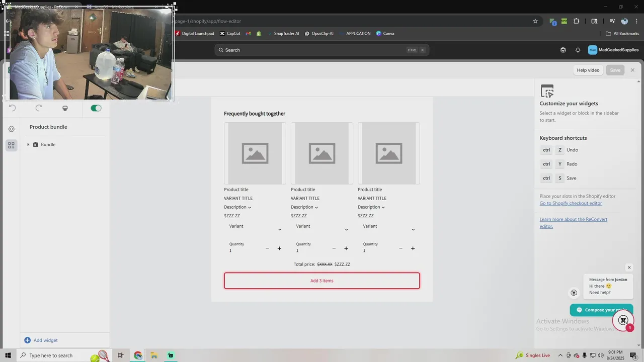Click the Message from Jordan bubble
This screenshot has width=644, height=362.
point(608,286)
